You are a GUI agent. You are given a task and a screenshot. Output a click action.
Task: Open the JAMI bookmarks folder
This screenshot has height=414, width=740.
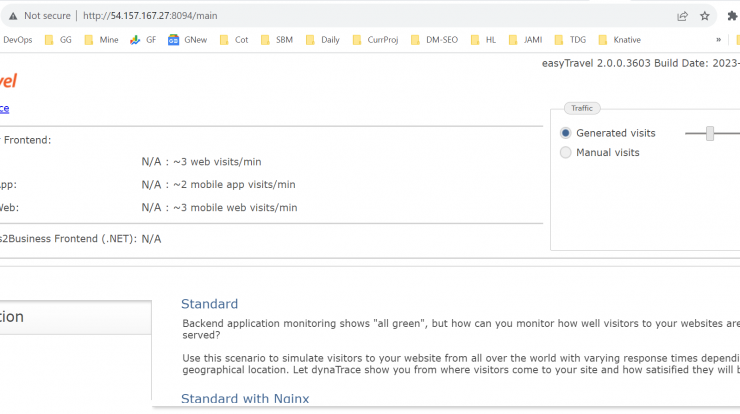coord(525,40)
